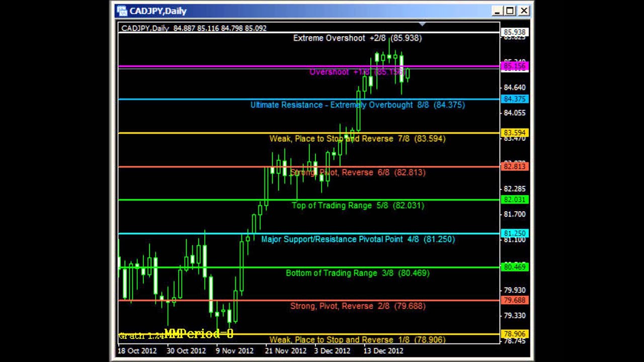
Task: Select the magenta 'Overshoot +1/8' label
Action: pos(357,72)
